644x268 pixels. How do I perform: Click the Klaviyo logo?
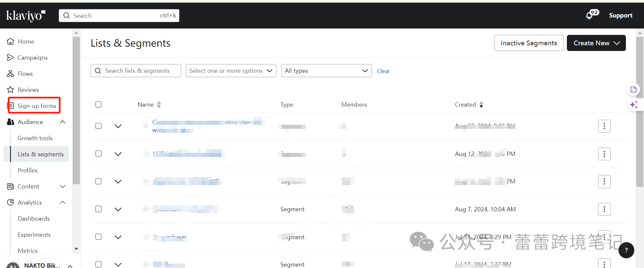(x=26, y=15)
